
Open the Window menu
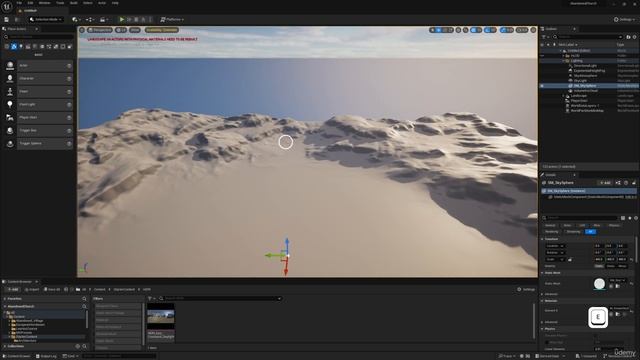44,3
